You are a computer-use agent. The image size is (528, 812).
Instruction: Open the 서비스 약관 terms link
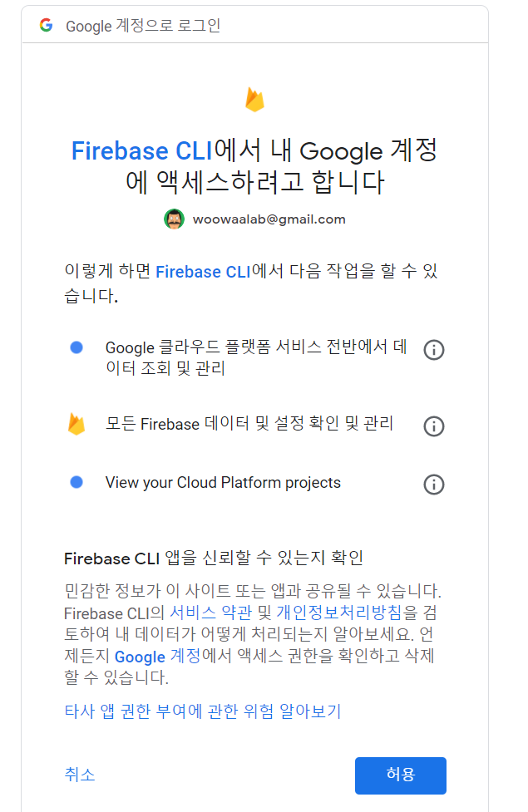pyautogui.click(x=211, y=613)
